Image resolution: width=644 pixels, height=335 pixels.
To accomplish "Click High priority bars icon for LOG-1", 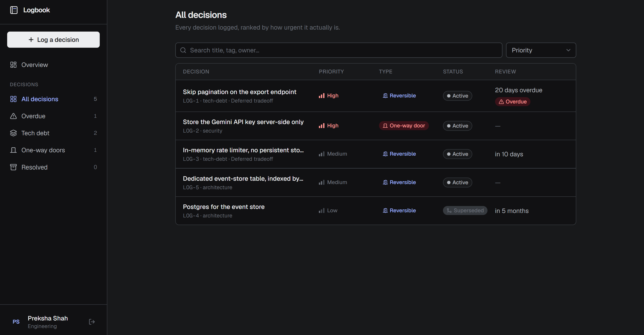I will pos(322,96).
